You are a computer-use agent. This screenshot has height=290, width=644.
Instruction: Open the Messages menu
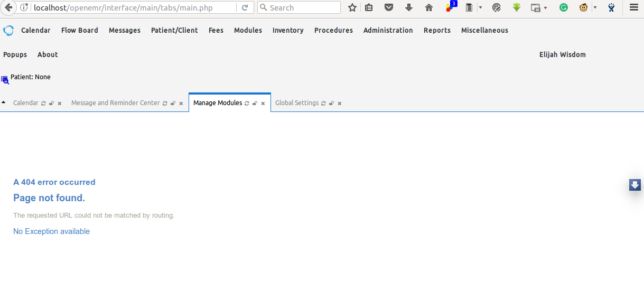(x=125, y=31)
